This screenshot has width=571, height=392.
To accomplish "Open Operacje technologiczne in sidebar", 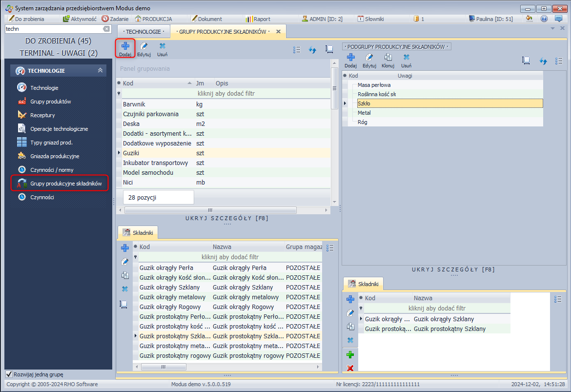I will (59, 129).
